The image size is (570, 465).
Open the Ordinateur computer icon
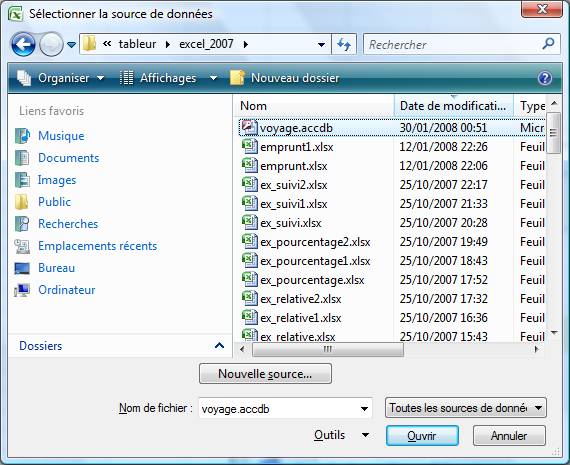tap(22, 290)
